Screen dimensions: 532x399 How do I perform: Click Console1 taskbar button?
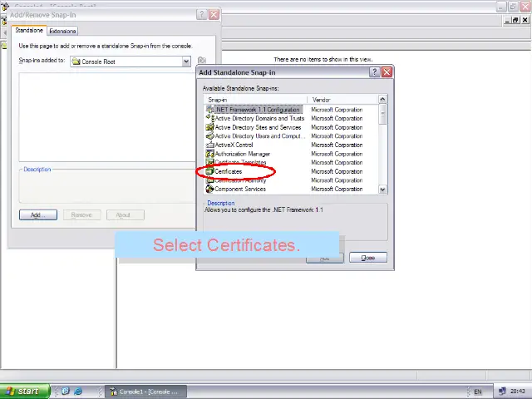[x=146, y=392]
